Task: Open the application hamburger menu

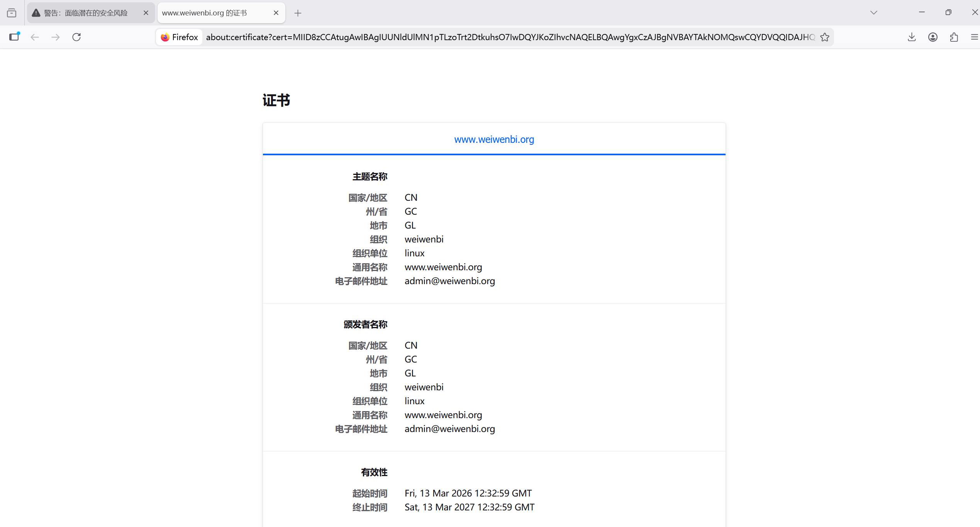Action: click(x=974, y=37)
